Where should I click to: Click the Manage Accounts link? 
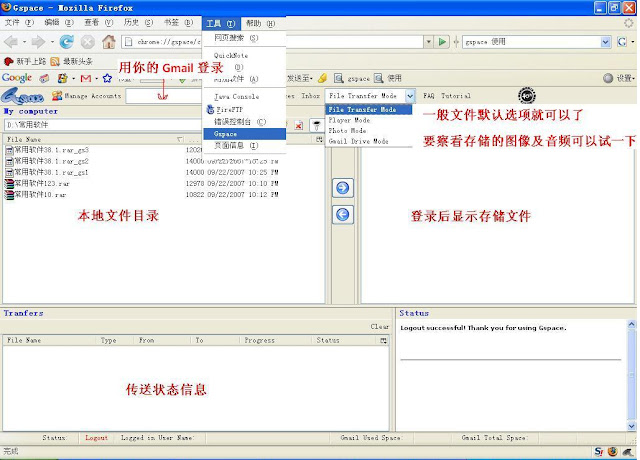click(93, 96)
